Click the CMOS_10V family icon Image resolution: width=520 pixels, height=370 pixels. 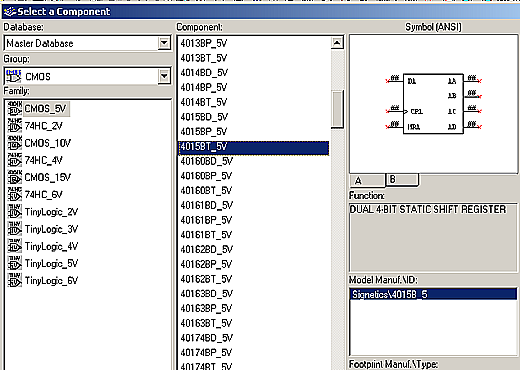[15, 143]
